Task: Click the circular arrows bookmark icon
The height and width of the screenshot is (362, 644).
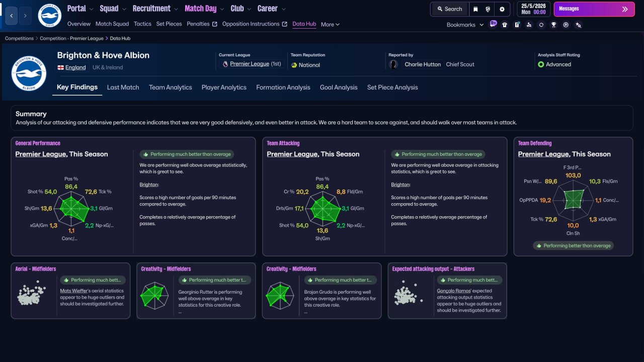Action: tap(541, 25)
